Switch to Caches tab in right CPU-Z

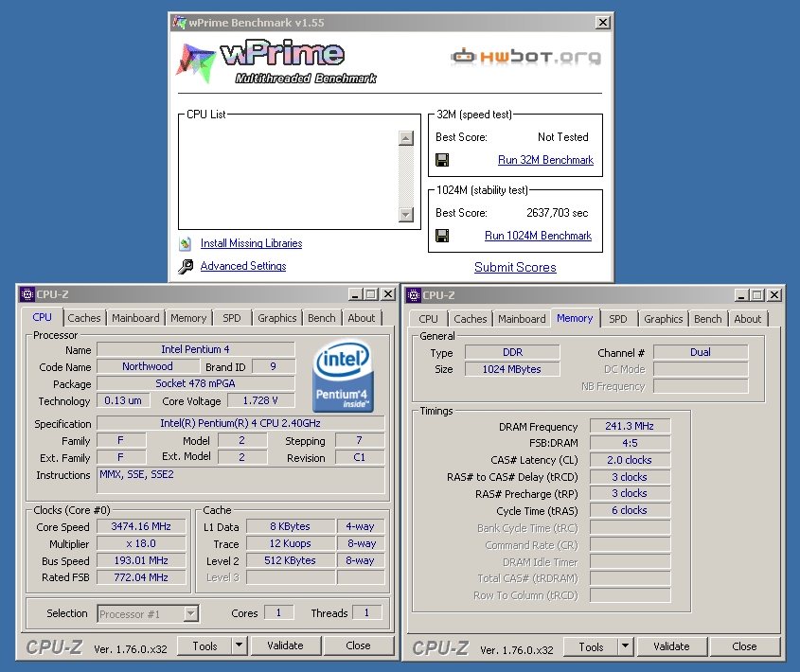(x=471, y=319)
